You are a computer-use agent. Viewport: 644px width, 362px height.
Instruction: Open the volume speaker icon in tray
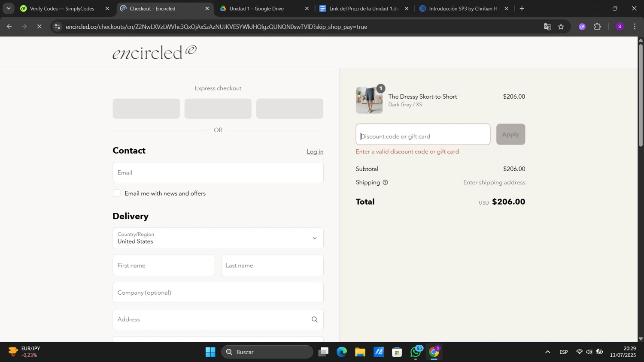click(x=589, y=352)
